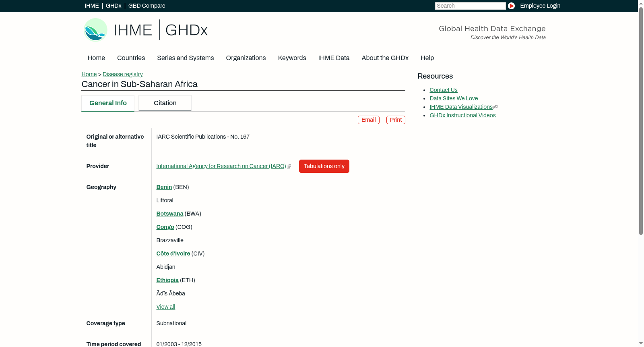Image resolution: width=644 pixels, height=347 pixels.
Task: Expand geography list with View all
Action: click(x=166, y=307)
